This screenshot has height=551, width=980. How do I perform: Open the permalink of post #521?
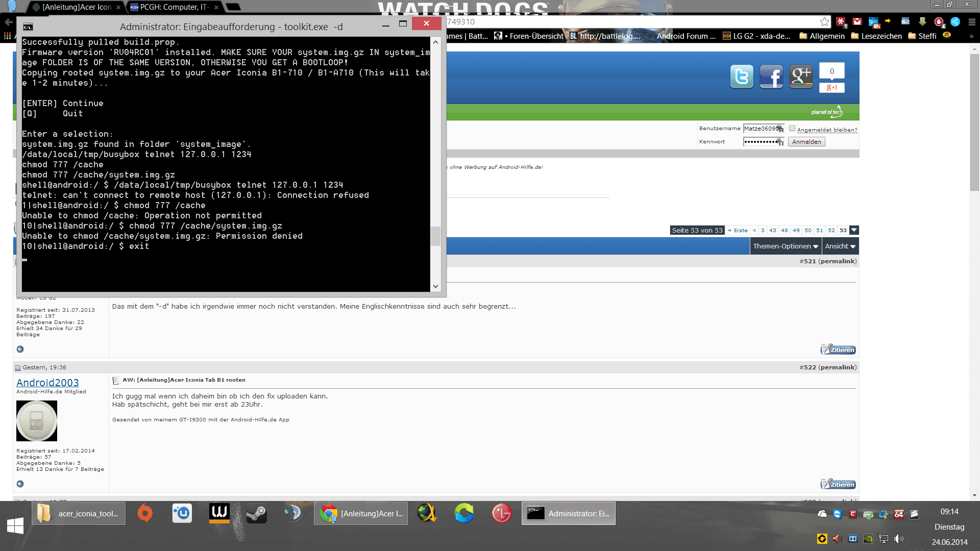point(837,261)
